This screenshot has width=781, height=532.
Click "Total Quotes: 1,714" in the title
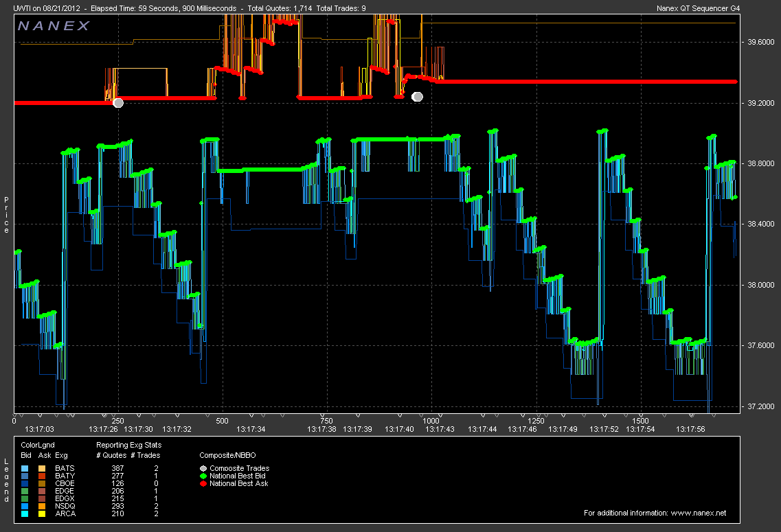[280, 8]
